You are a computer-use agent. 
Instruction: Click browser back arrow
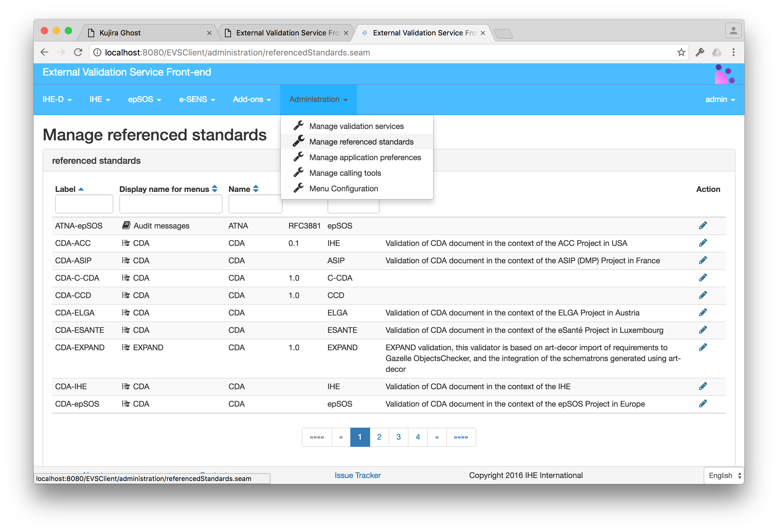click(x=44, y=52)
